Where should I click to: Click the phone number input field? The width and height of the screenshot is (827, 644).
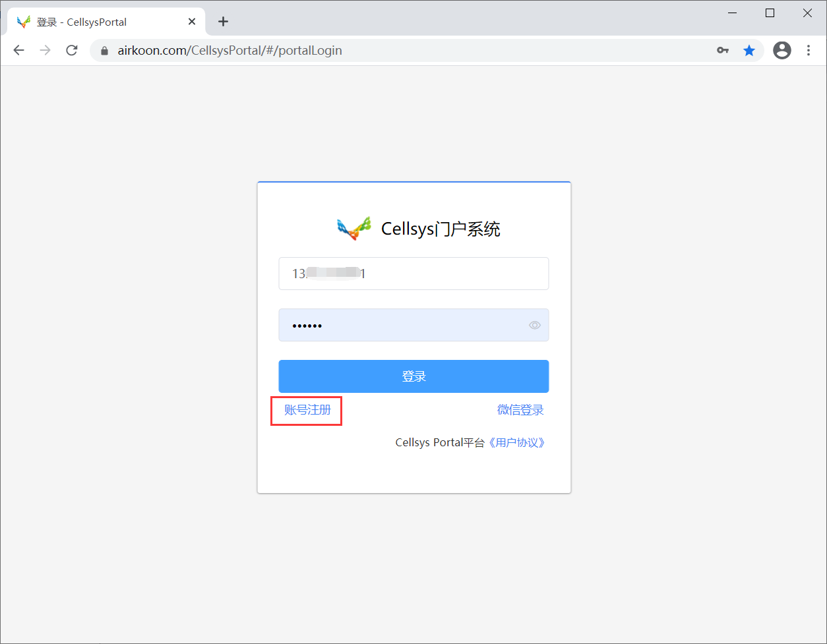(413, 274)
